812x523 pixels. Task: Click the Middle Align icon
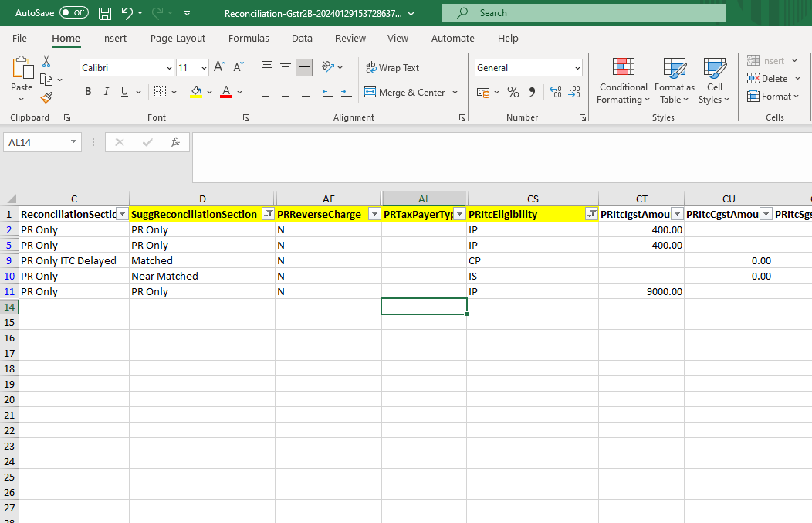pyautogui.click(x=286, y=67)
